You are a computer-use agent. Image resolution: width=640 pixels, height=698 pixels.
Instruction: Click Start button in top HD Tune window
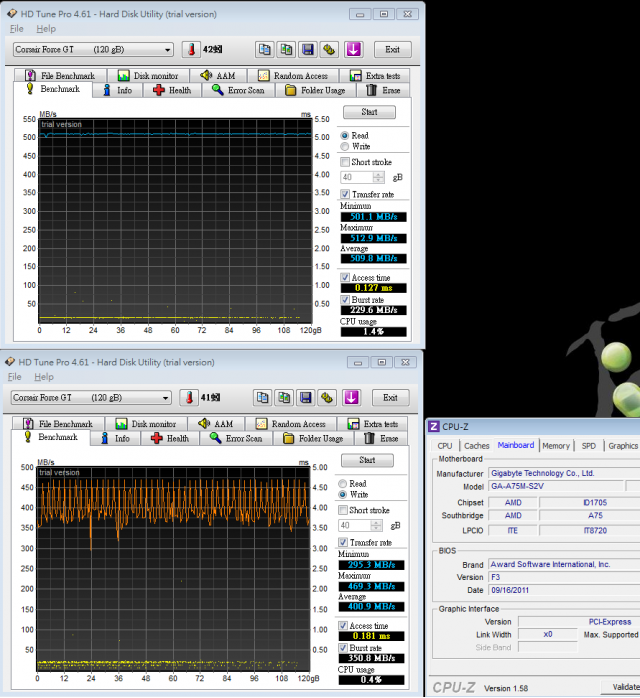(369, 112)
